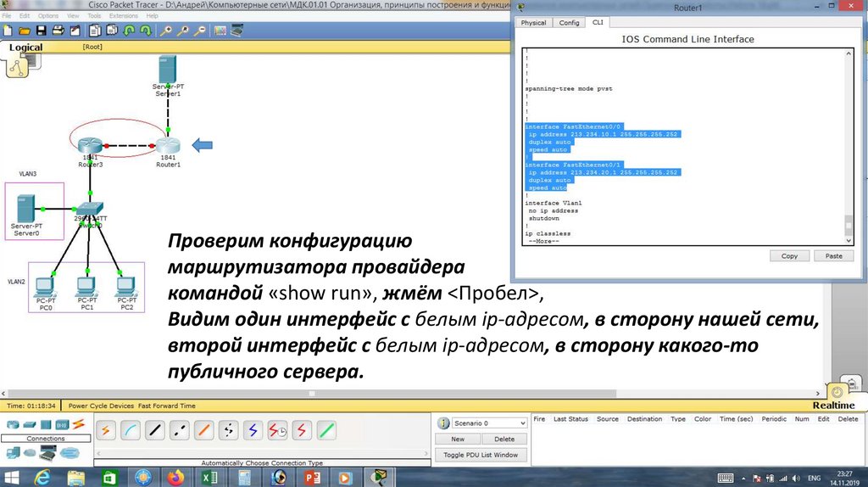
Task: Click Delete scenario button
Action: 504,439
